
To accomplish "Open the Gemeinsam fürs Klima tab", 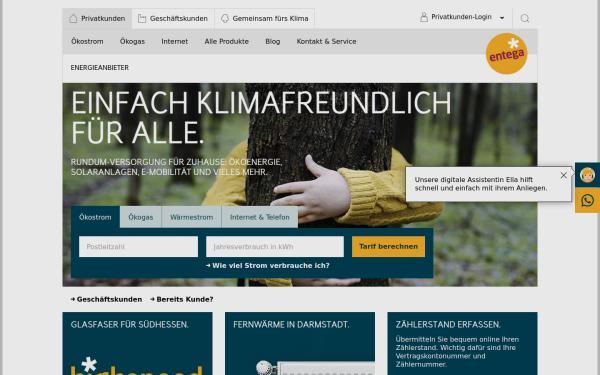I will (264, 18).
